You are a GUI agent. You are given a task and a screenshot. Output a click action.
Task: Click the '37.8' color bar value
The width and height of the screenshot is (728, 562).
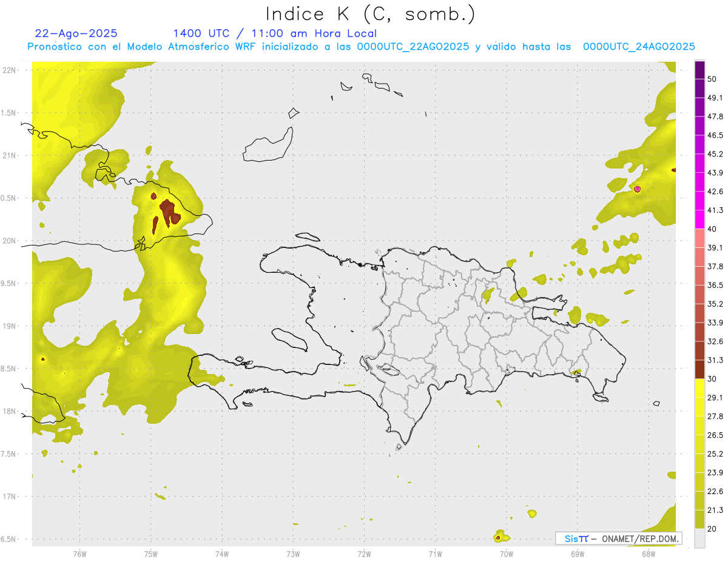click(716, 266)
